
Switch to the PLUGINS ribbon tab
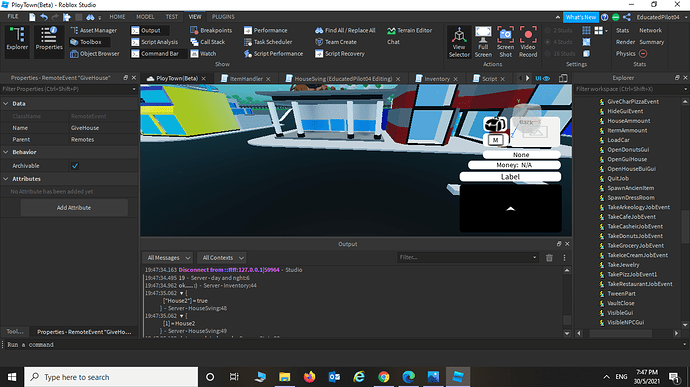(223, 17)
